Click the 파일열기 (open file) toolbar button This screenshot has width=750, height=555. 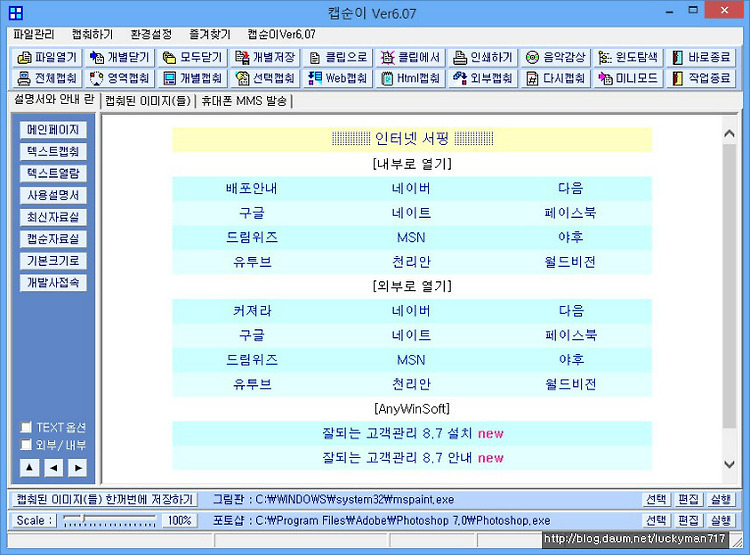pos(46,57)
